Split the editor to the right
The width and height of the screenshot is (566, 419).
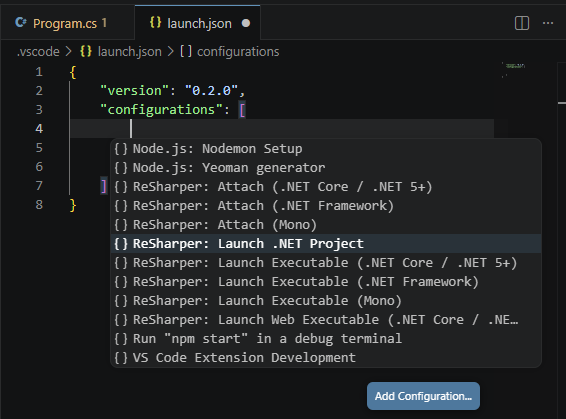pos(522,23)
